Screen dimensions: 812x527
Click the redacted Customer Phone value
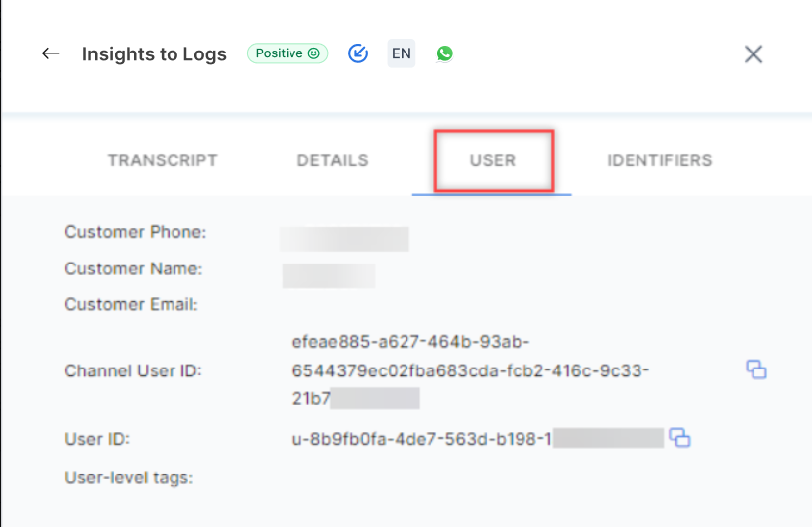coord(344,239)
